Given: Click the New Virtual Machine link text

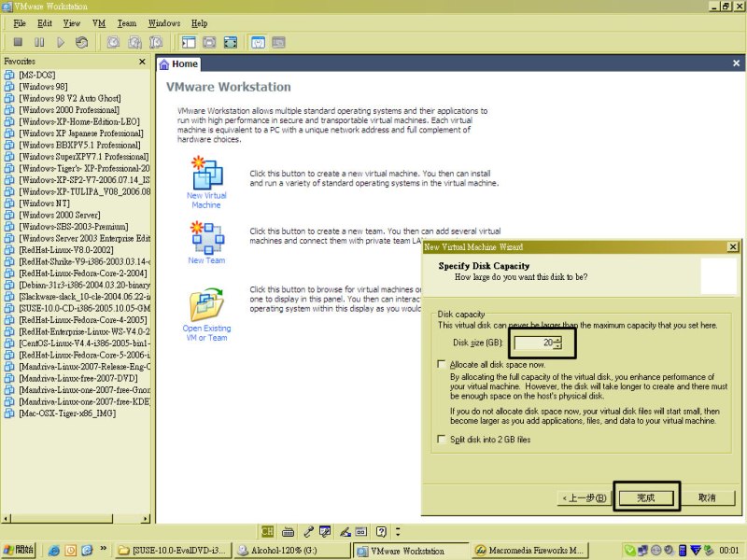Looking at the screenshot, I should [x=206, y=201].
